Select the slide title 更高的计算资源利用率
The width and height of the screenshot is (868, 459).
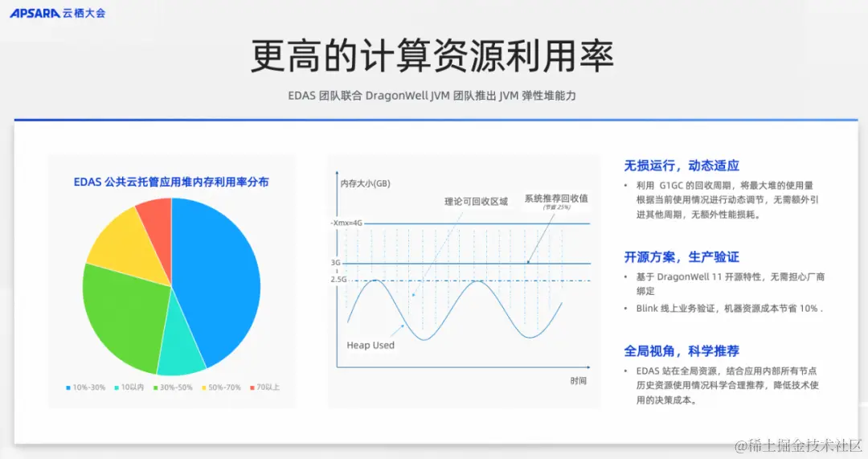click(432, 56)
